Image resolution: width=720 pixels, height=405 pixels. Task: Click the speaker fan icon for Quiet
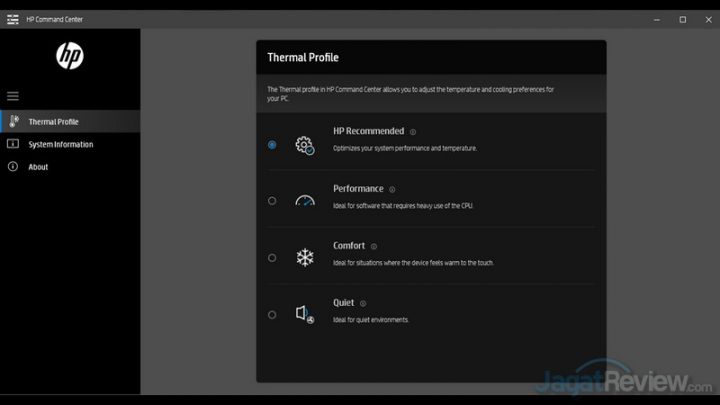point(305,315)
